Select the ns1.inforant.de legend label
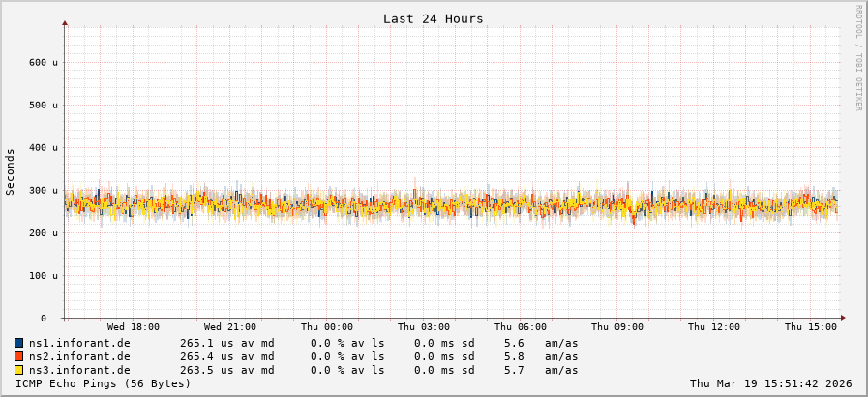This screenshot has height=397, width=868. [x=79, y=343]
